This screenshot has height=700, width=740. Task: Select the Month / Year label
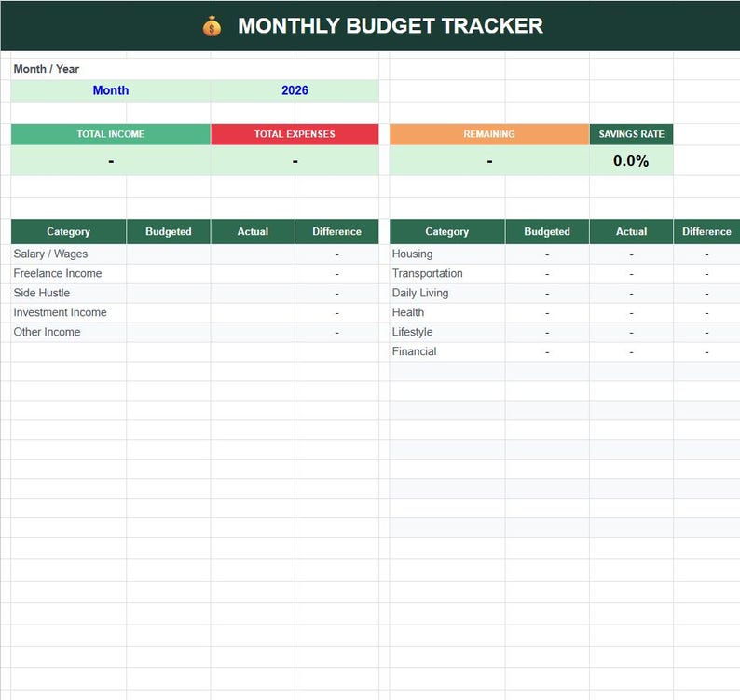click(x=47, y=69)
